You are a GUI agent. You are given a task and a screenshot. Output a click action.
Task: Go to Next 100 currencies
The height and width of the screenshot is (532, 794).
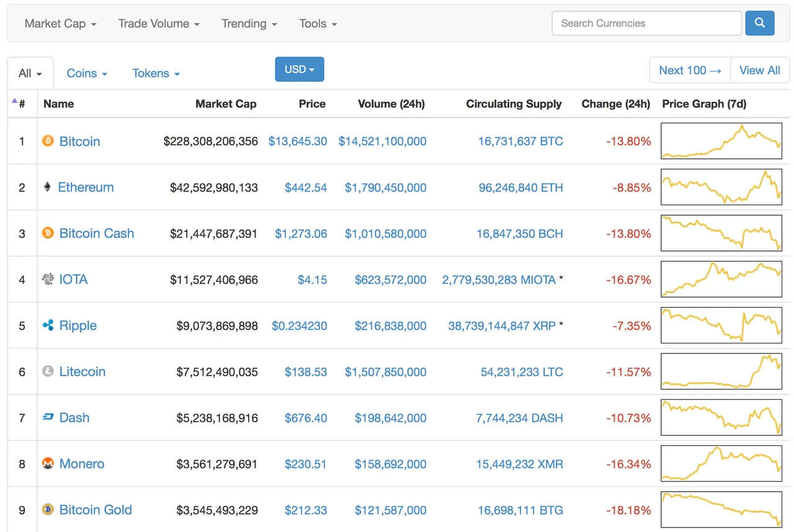point(690,70)
